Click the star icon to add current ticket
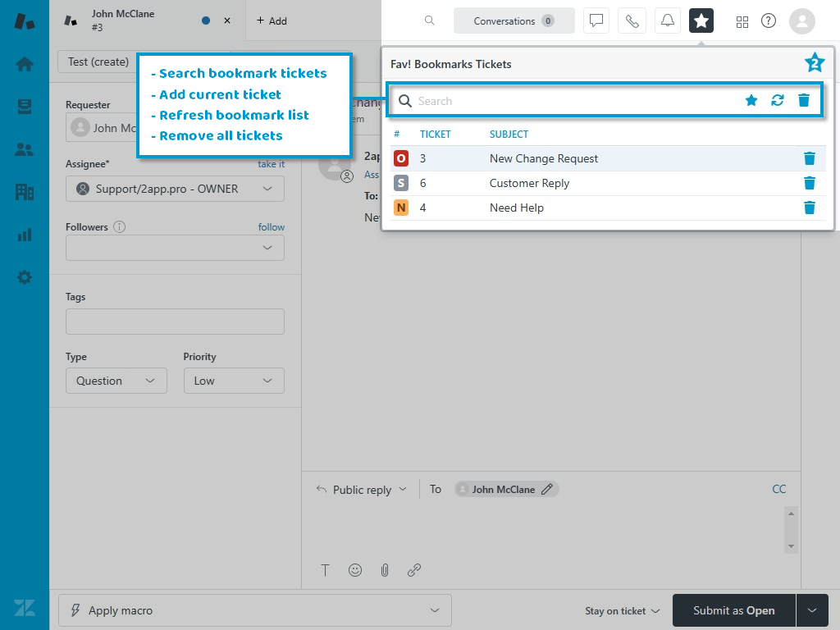840x630 pixels. (x=751, y=101)
